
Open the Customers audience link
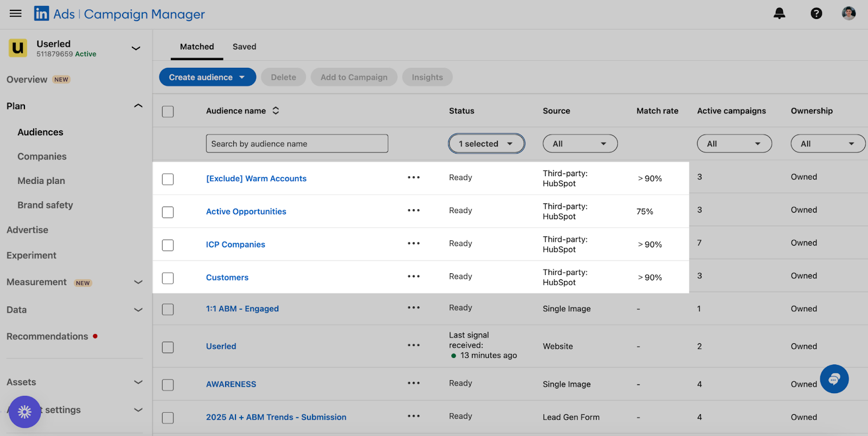(227, 278)
